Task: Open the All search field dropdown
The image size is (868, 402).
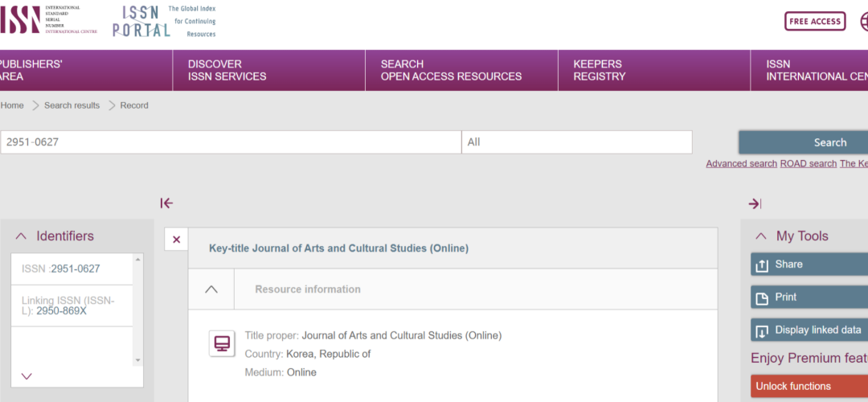Action: point(577,142)
